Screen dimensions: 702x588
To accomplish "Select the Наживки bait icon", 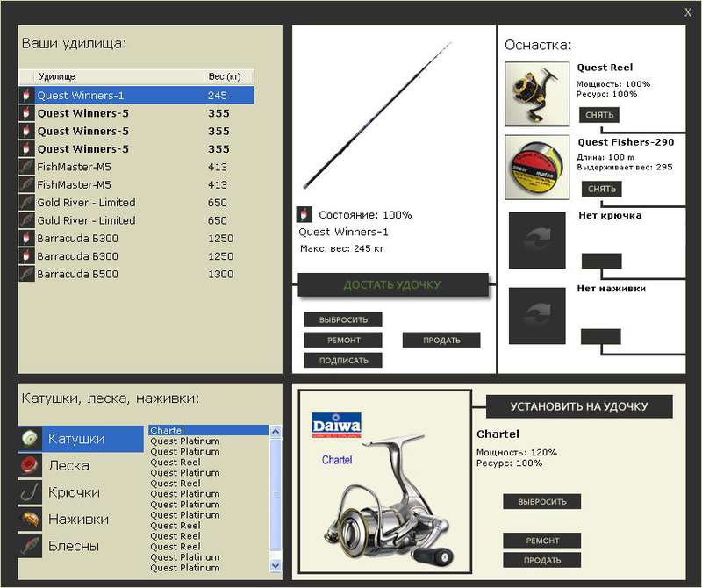I will (30, 519).
